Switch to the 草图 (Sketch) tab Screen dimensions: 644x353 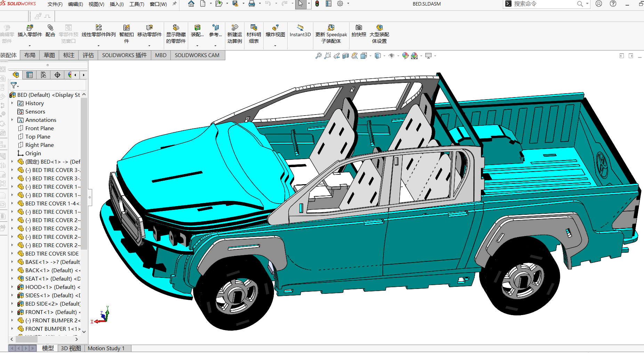click(x=49, y=55)
